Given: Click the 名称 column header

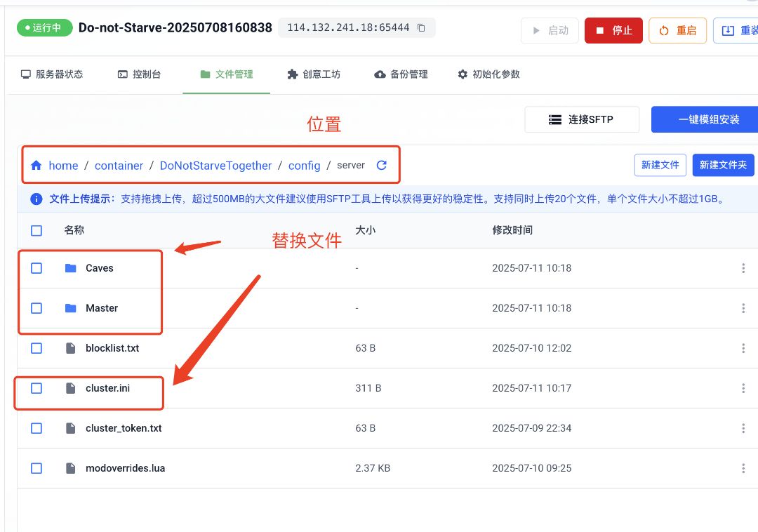Looking at the screenshot, I should 74,230.
